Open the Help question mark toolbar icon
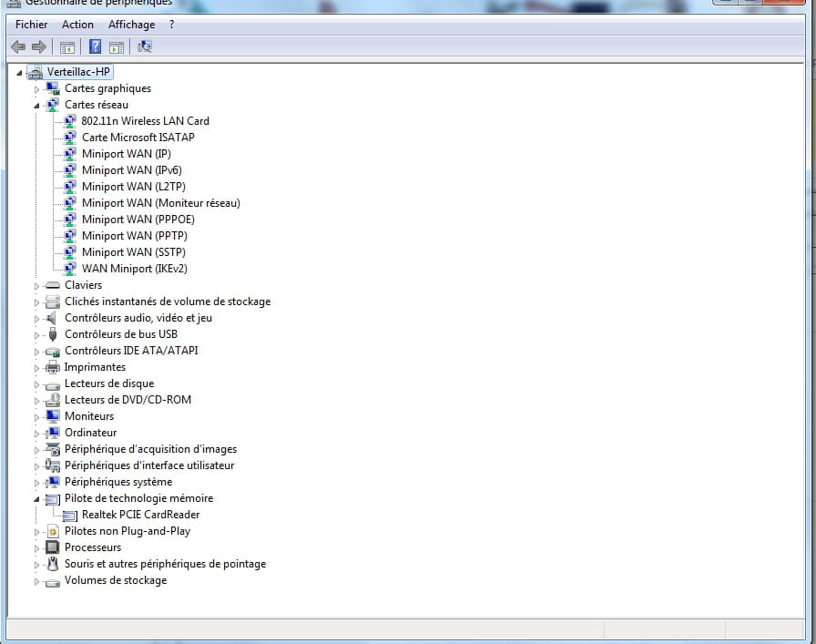The width and height of the screenshot is (816, 644). pyautogui.click(x=96, y=46)
